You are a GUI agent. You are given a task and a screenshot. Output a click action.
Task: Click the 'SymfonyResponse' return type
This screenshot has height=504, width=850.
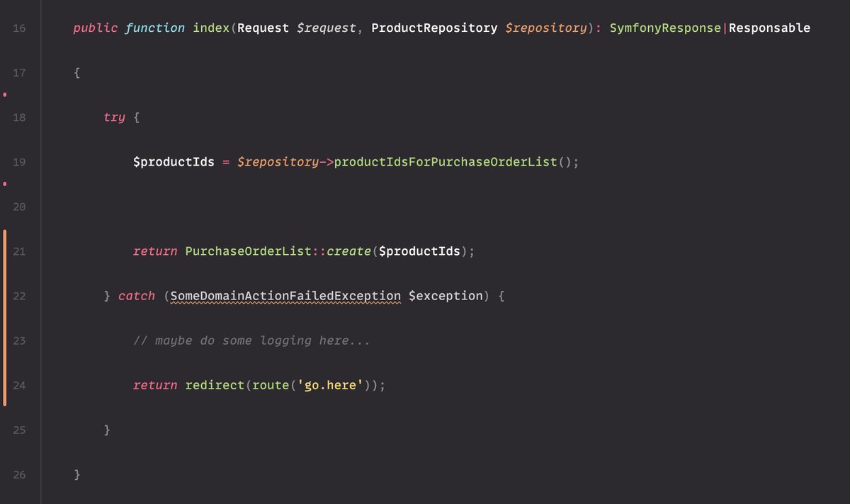click(x=665, y=28)
